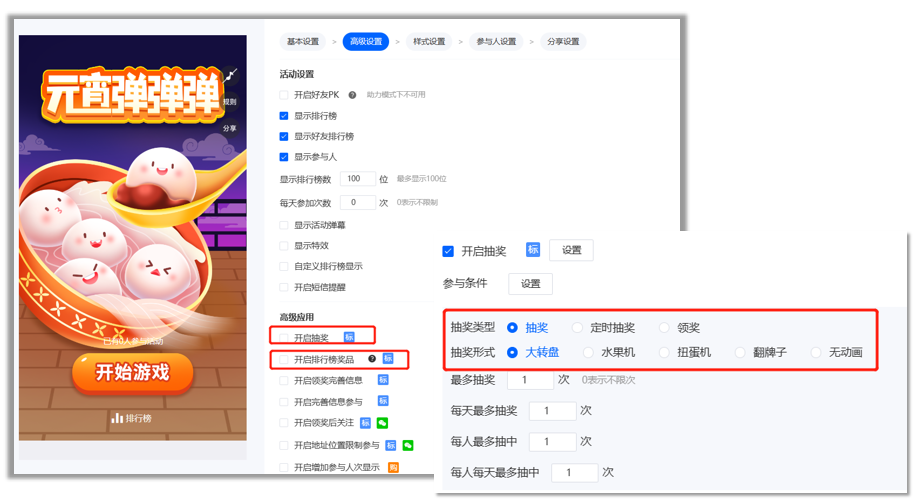914x503 pixels.
Task: Open 排行榜 chart icon in preview
Action: [x=117, y=418]
